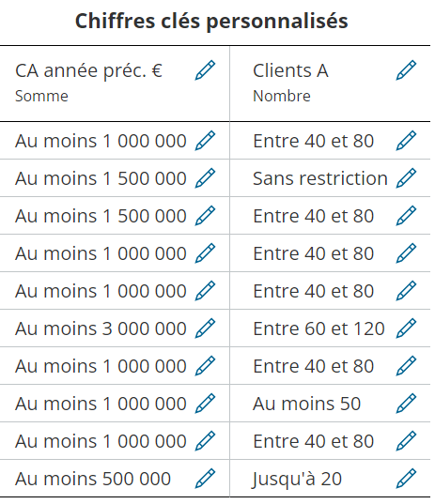The width and height of the screenshot is (435, 504).
Task: Click the Chiffres clés personnalisés title
Action: click(x=211, y=22)
